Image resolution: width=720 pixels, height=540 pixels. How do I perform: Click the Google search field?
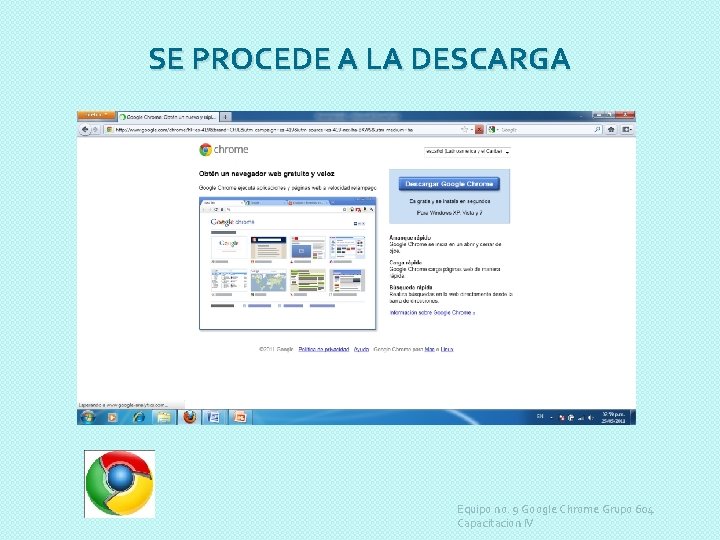coord(546,130)
